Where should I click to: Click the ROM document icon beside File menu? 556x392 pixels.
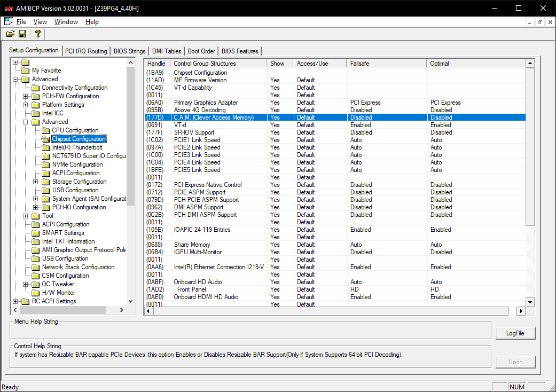pyautogui.click(x=9, y=21)
